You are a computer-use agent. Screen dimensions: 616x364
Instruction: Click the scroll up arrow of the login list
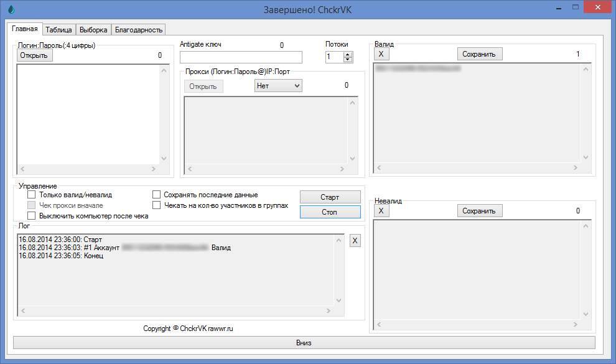coord(164,70)
